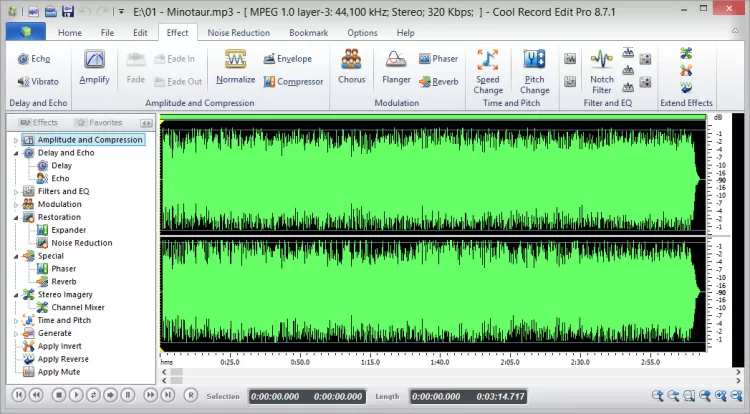The height and width of the screenshot is (414, 750).
Task: Open the Options ribbon tab
Action: pos(362,33)
